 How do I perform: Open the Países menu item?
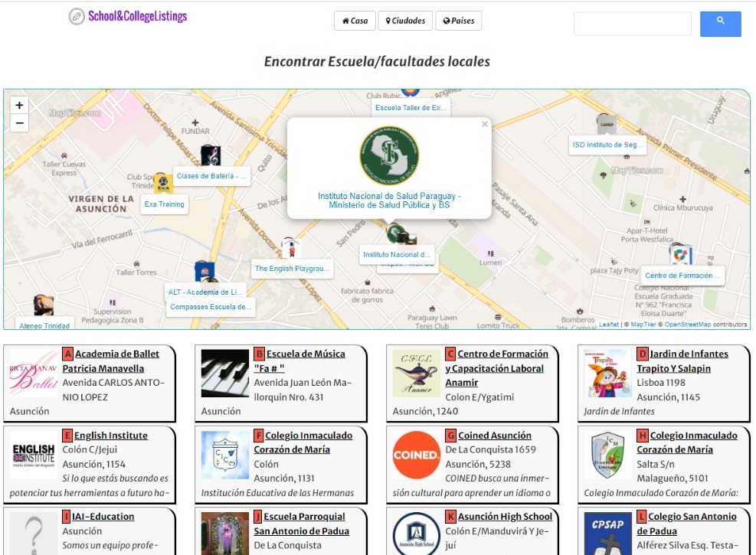[459, 21]
